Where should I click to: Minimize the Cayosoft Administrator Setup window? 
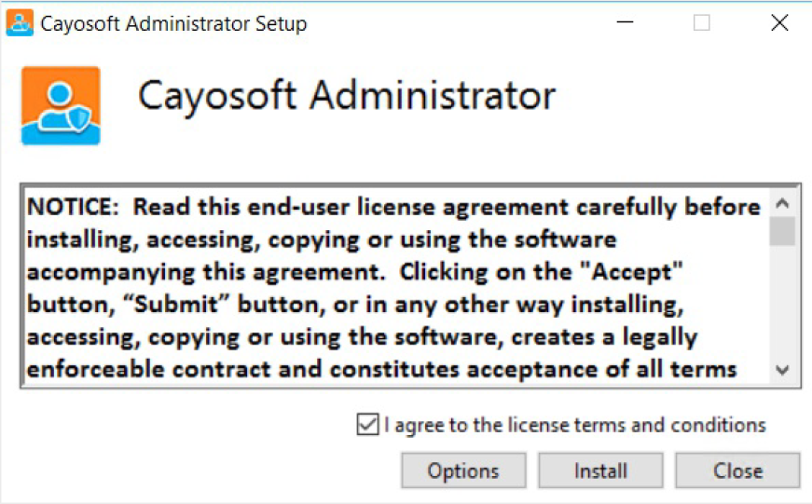coord(625,22)
